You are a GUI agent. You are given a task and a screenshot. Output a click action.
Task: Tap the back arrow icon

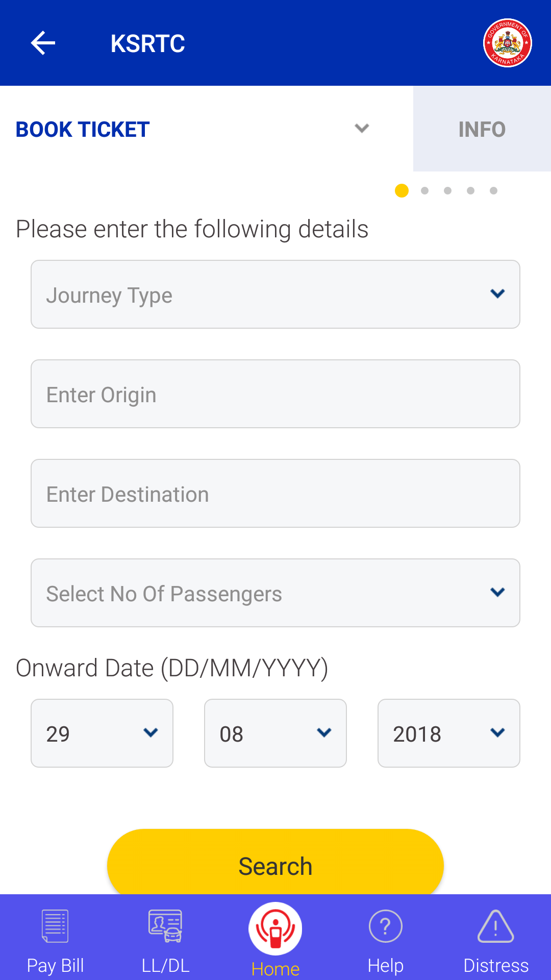tap(43, 43)
